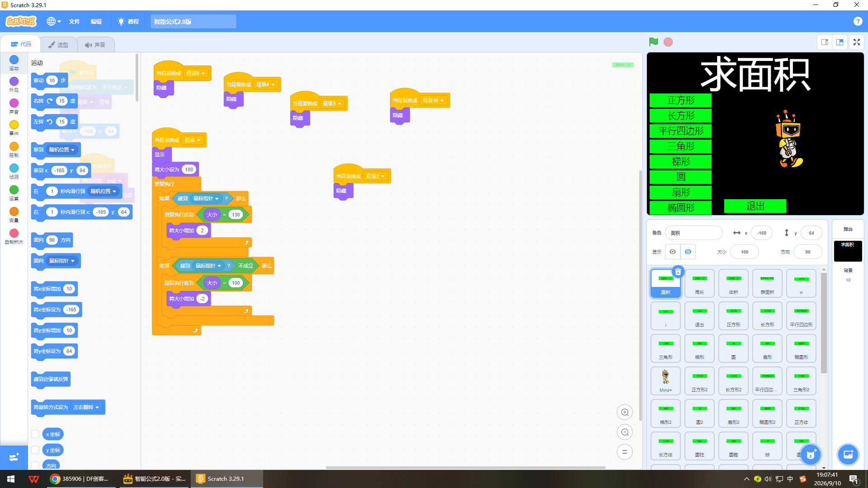868x488 pixels.
Task: Open the add extension button
Action: click(x=14, y=457)
